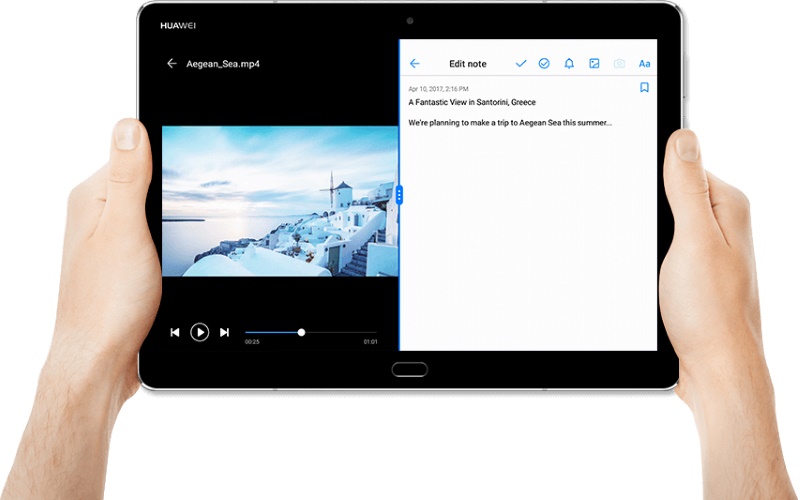The width and height of the screenshot is (800, 500).
Task: Save the note with the checkmark icon
Action: coord(520,64)
